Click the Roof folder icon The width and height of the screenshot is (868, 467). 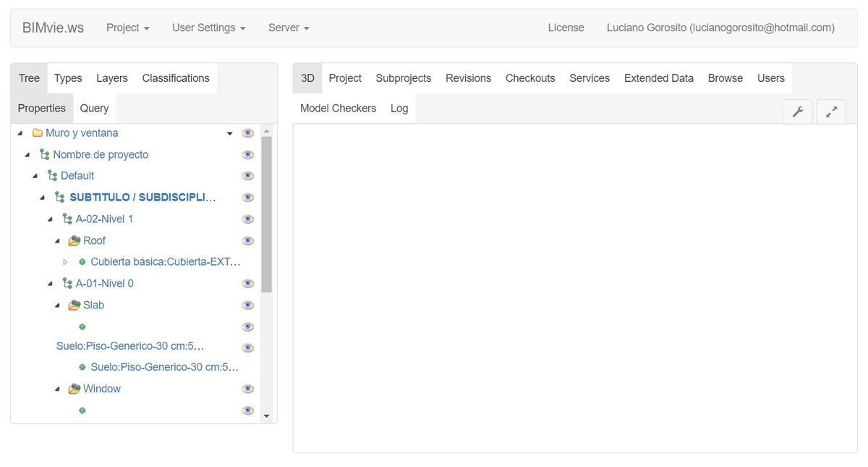click(75, 240)
